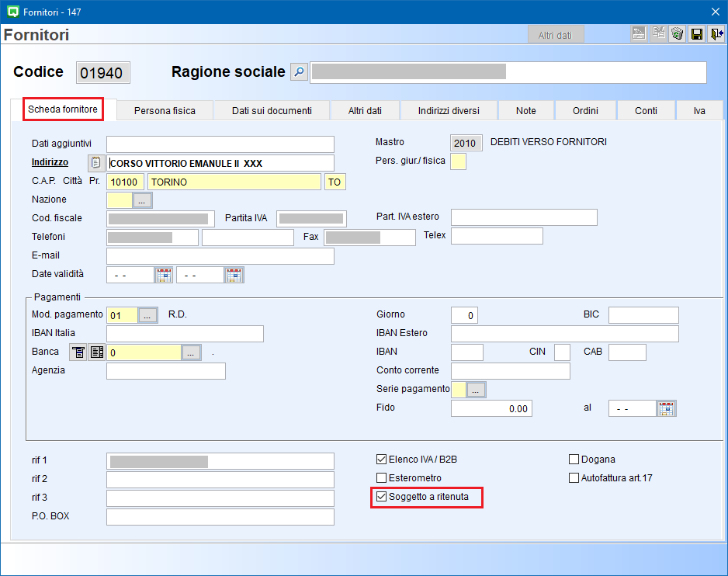The width and height of the screenshot is (728, 576).
Task: Open the calendar icon next to Fido date
Action: point(666,408)
